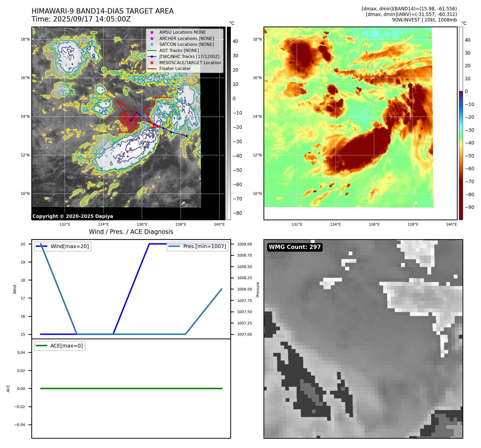481x448 pixels.
Task: Click the −80 tick on the grayscale colorbar
Action: click(237, 213)
